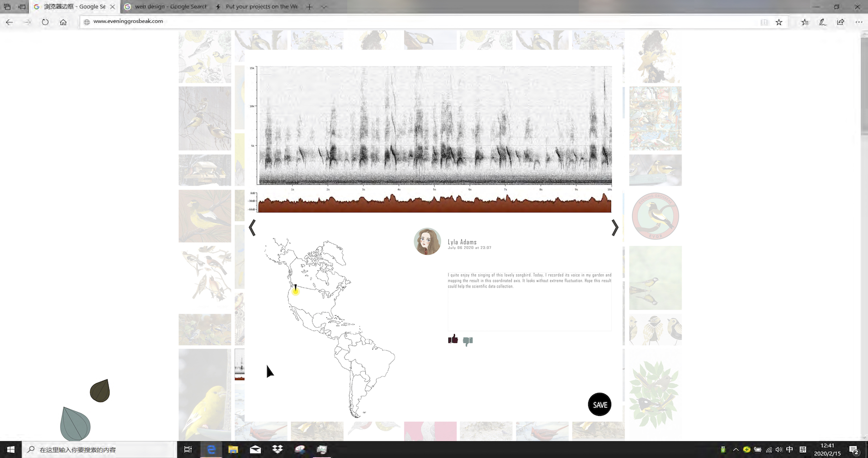Open the Share this page icon
Image resolution: width=868 pixels, height=458 pixels.
(x=840, y=22)
